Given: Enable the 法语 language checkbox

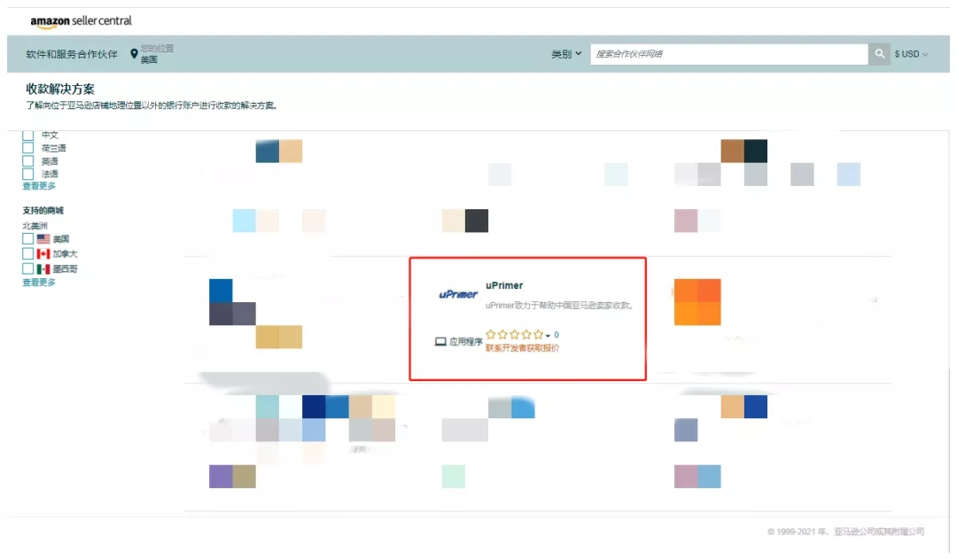Looking at the screenshot, I should [x=28, y=174].
